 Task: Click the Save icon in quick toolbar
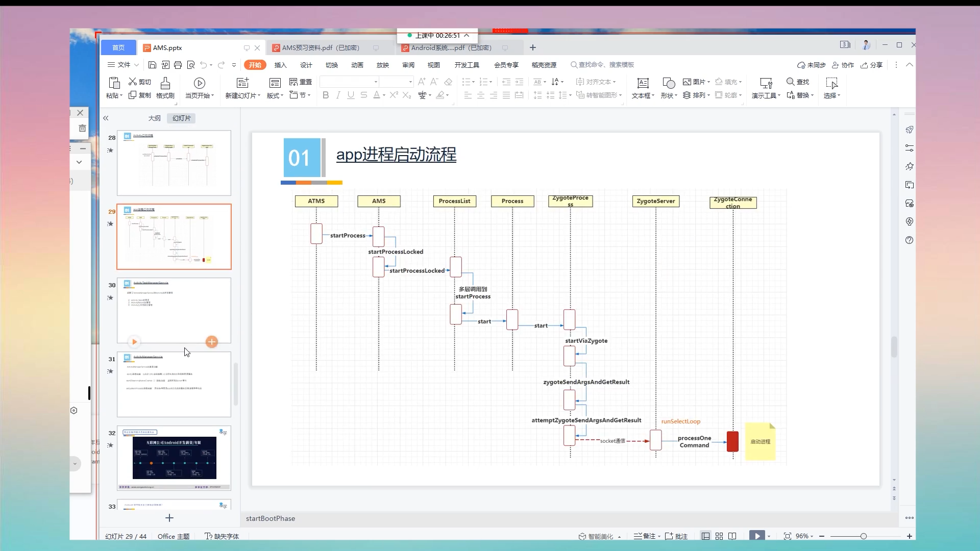[x=152, y=65]
